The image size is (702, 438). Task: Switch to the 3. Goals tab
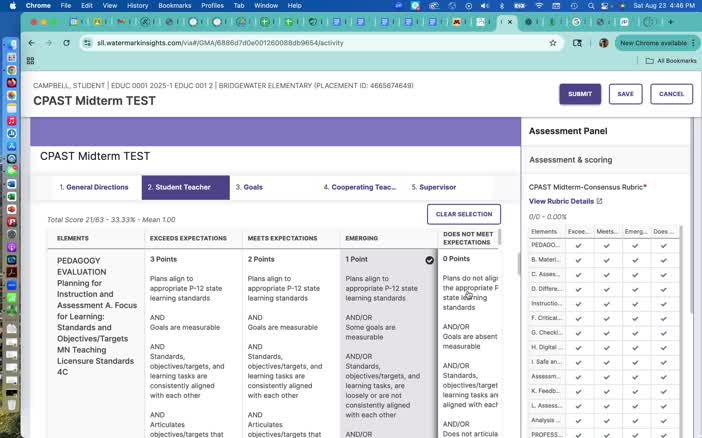[x=249, y=187]
